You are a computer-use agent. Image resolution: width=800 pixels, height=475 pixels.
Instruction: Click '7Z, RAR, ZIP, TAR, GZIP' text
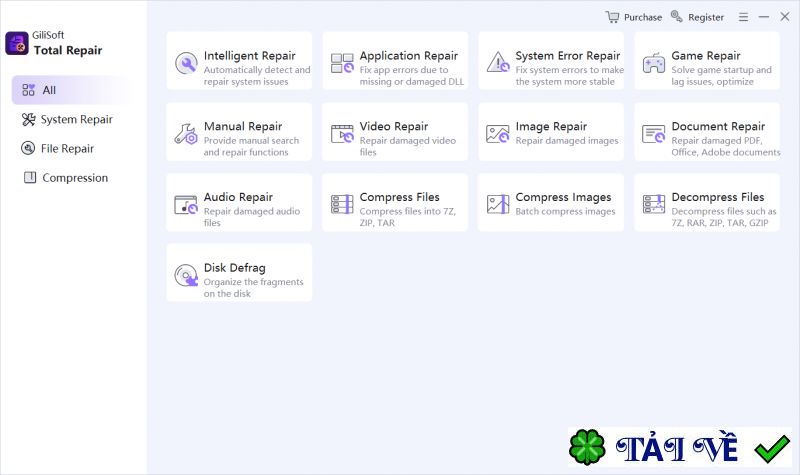(x=720, y=223)
